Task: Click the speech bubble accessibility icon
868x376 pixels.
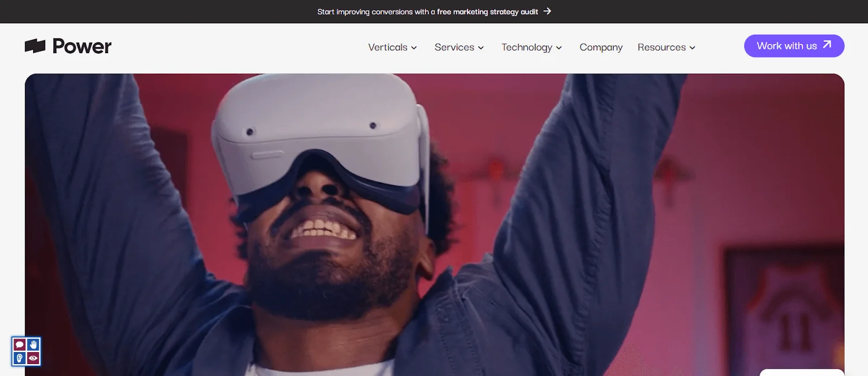Action: click(x=20, y=345)
